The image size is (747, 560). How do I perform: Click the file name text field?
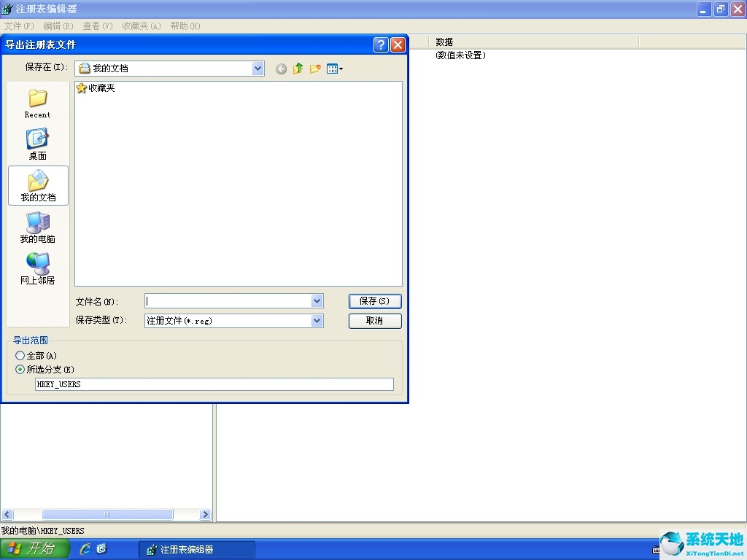click(x=228, y=301)
